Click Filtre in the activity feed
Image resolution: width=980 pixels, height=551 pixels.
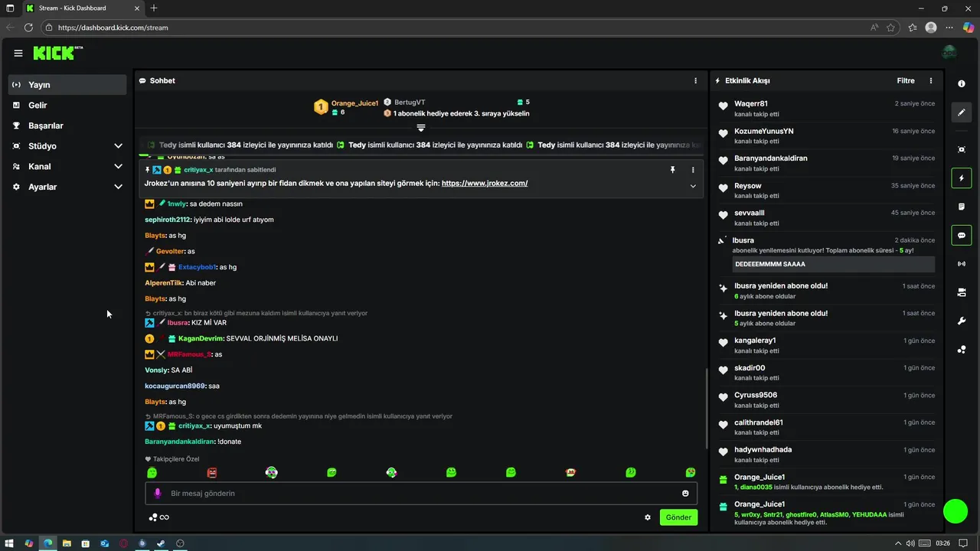pos(906,80)
